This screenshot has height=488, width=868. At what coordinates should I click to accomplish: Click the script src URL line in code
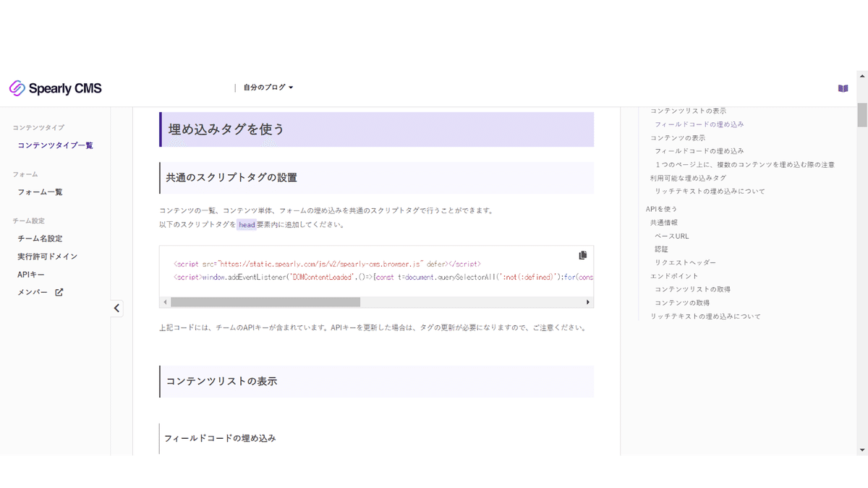point(327,264)
